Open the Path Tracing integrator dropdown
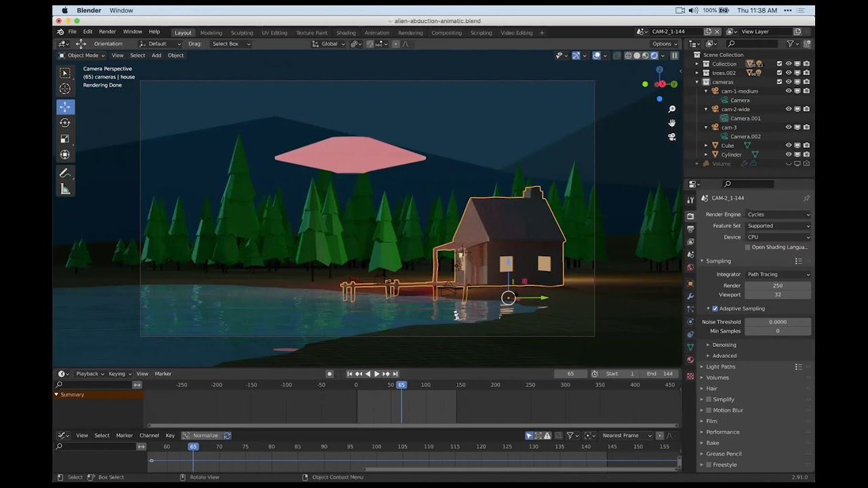868x488 pixels. pos(778,274)
